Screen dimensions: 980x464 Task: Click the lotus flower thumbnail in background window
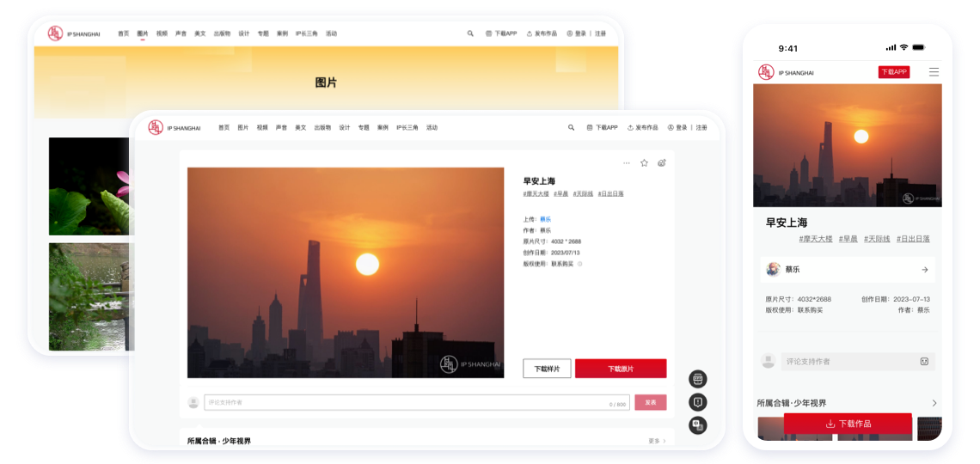[x=89, y=186]
